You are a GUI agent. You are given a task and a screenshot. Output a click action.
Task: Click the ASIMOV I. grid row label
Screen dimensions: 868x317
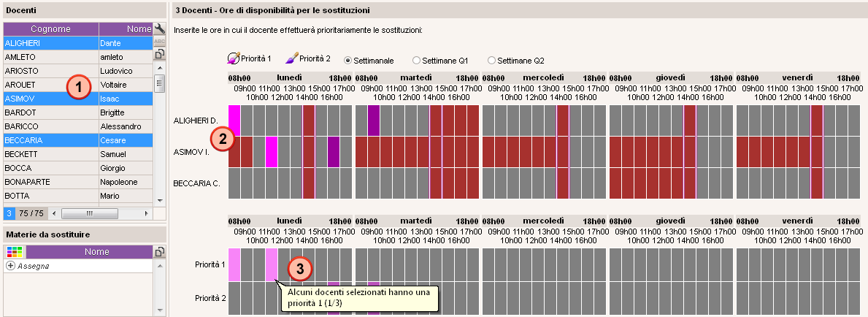point(191,152)
